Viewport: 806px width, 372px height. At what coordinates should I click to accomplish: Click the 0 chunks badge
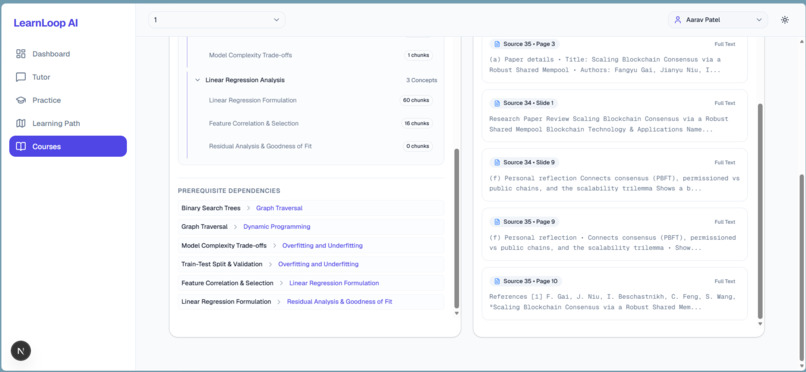pyautogui.click(x=418, y=146)
